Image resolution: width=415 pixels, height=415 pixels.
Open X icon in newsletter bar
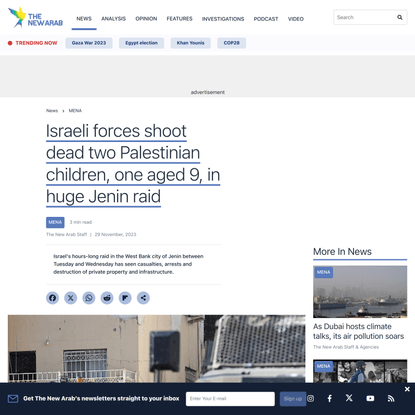coord(349,398)
